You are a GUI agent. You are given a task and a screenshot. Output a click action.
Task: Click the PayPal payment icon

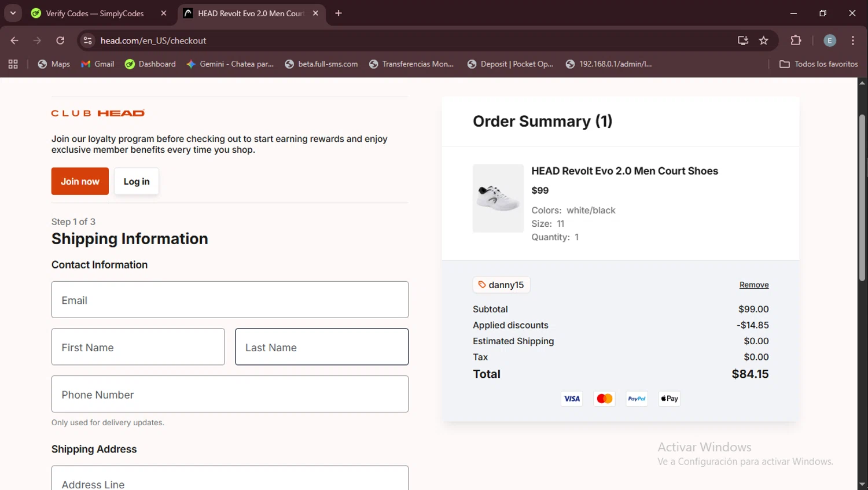coord(637,399)
